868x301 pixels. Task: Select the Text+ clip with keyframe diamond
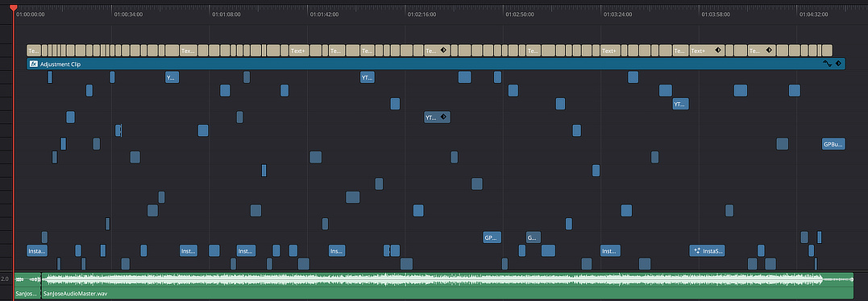click(x=707, y=51)
